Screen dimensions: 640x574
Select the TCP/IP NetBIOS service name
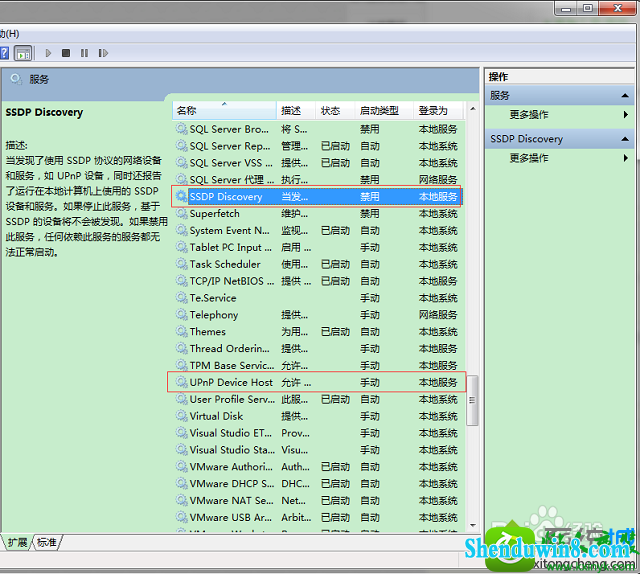(x=231, y=281)
